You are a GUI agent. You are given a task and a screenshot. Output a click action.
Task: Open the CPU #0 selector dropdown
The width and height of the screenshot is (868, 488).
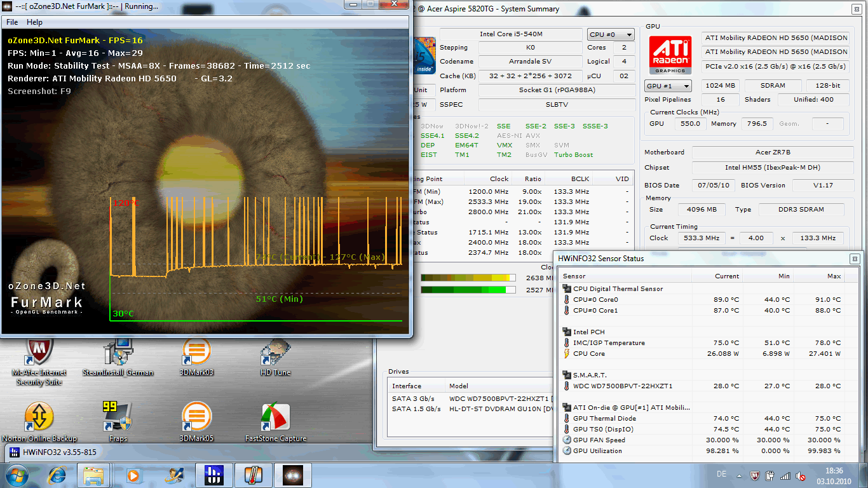(x=611, y=34)
